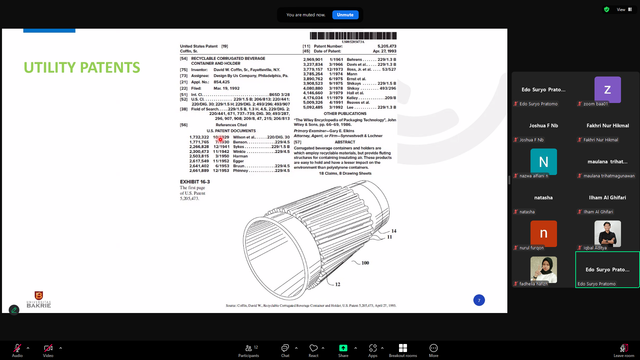The image size is (640, 360).
Task: Click the green Share screen icon
Action: click(343, 348)
